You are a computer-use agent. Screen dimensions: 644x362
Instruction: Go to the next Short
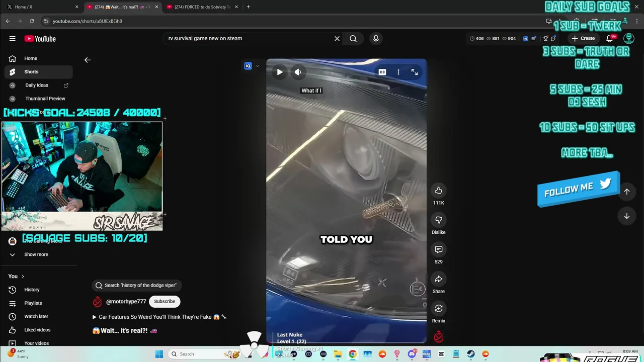627,216
